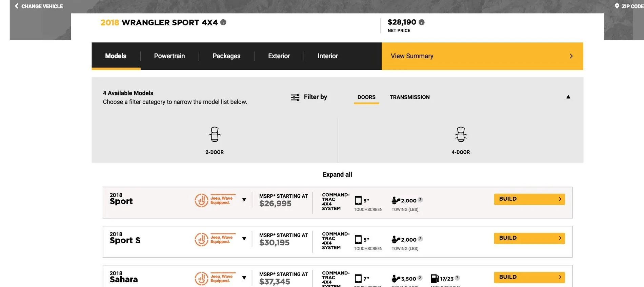Click the View Summary chevron arrow
The width and height of the screenshot is (644, 287).
point(571,56)
